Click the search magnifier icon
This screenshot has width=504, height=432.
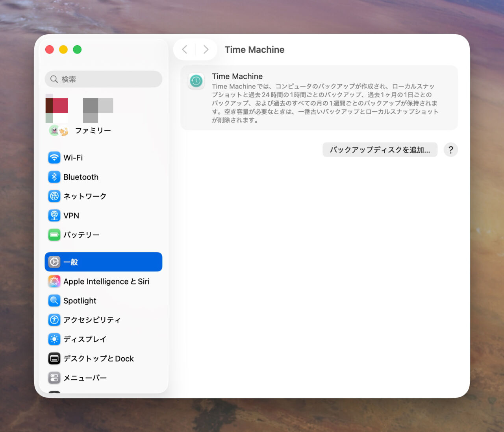click(54, 79)
